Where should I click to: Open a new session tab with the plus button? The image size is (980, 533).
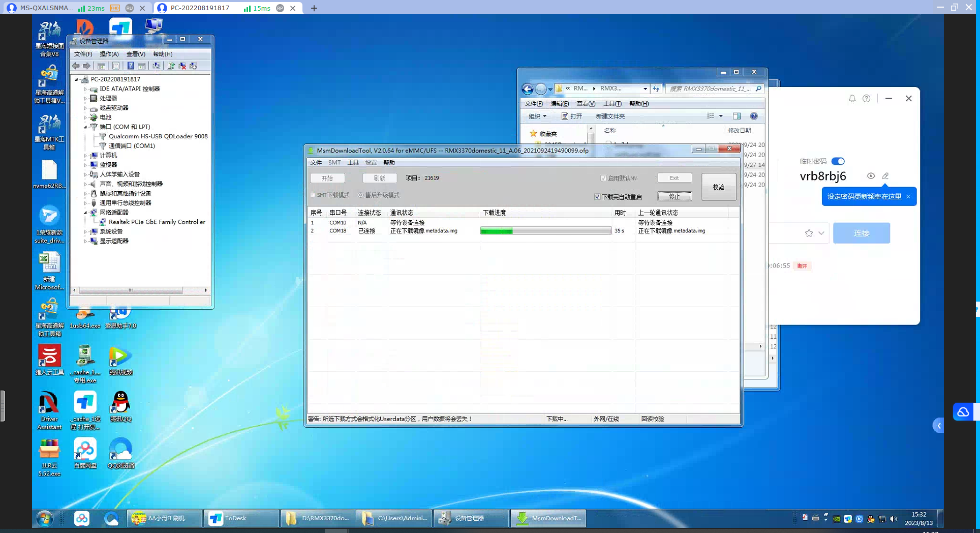(314, 8)
